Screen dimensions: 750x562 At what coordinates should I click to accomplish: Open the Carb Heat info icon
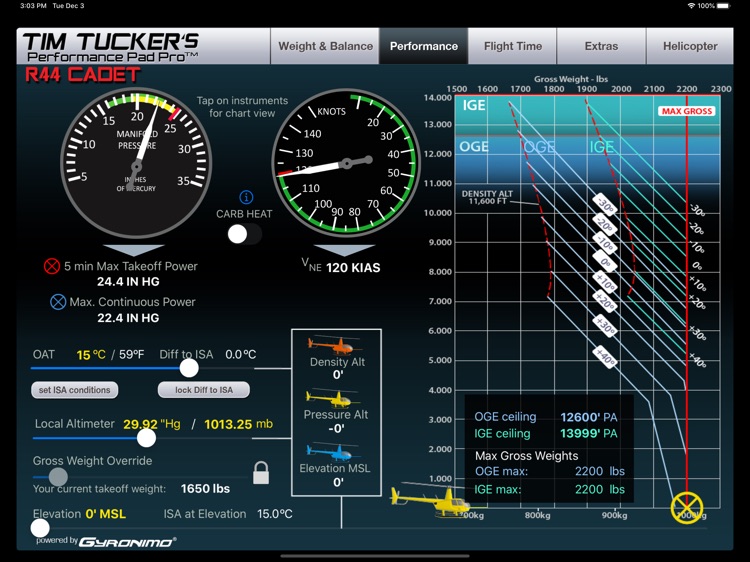246,197
